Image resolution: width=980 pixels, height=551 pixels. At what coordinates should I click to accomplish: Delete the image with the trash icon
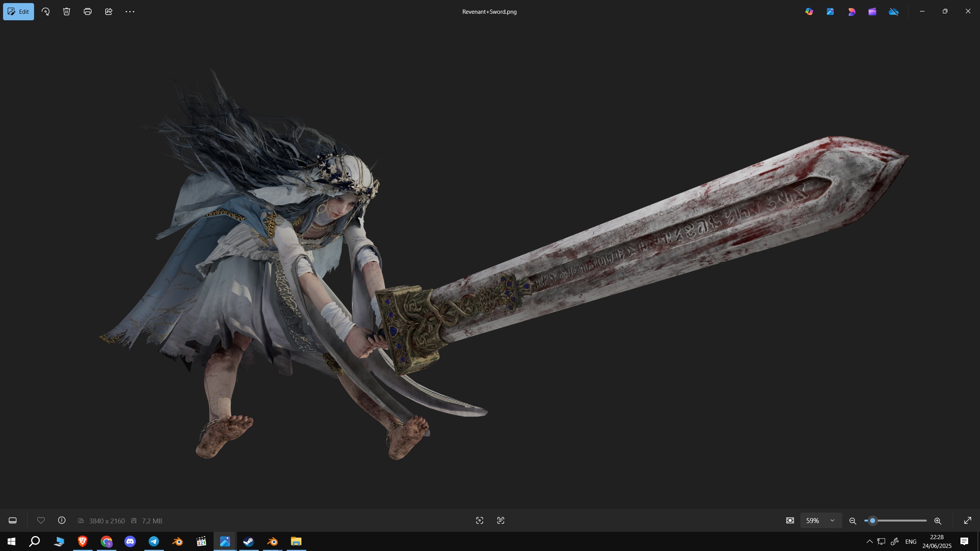[67, 11]
